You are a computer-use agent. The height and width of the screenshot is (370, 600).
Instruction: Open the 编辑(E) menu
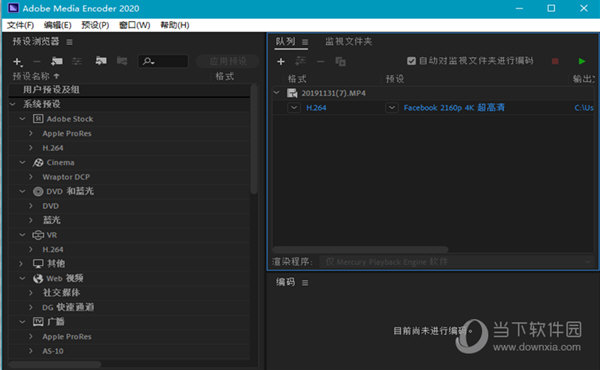coord(58,25)
